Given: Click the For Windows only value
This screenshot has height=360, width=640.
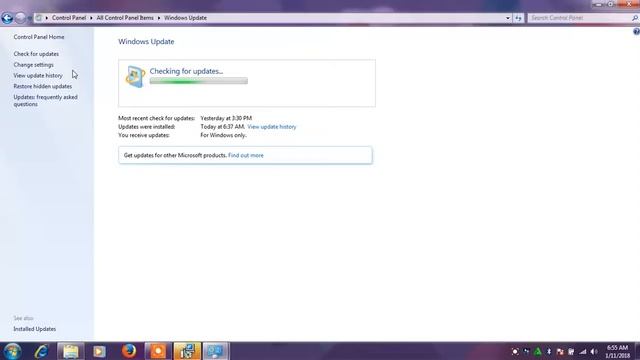Looking at the screenshot, I should (x=223, y=135).
